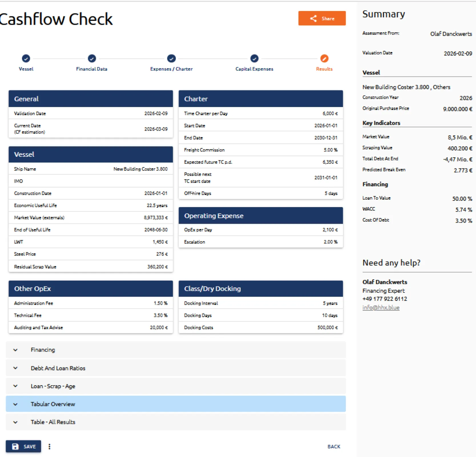
Task: Click the Capital Expenses step icon
Action: [254, 59]
